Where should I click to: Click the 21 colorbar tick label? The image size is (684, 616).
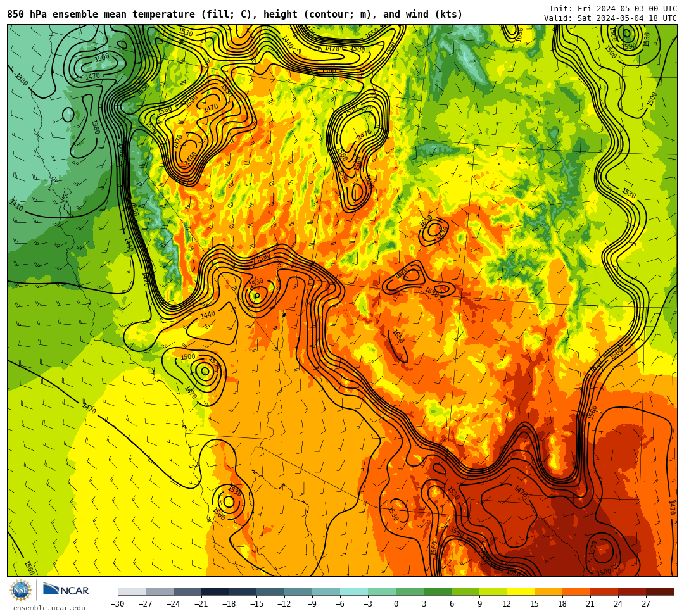(591, 604)
